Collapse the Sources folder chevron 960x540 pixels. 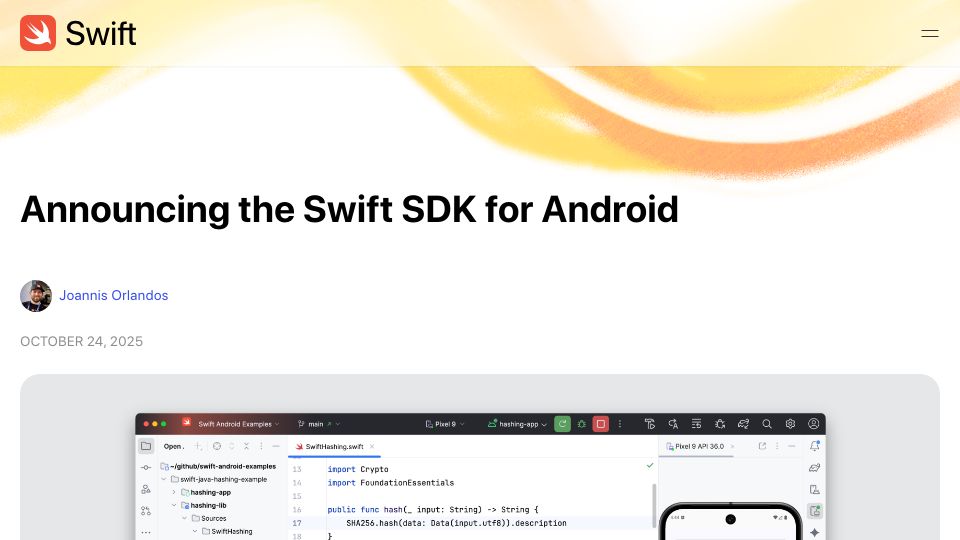[185, 519]
